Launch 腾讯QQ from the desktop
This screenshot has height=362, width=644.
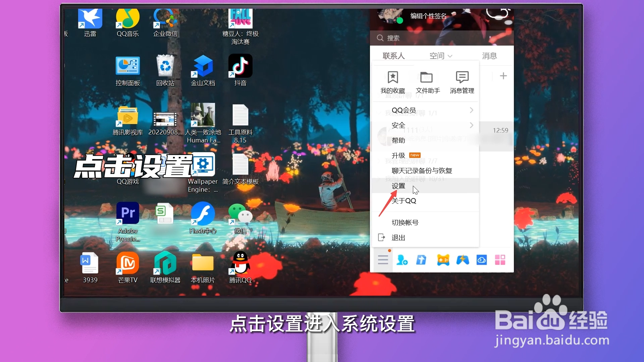point(240,267)
